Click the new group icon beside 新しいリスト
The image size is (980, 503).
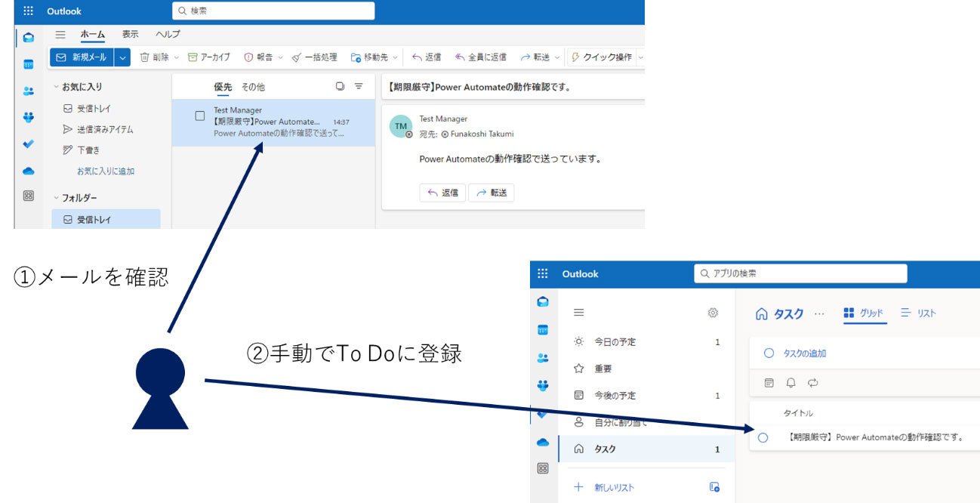(714, 487)
